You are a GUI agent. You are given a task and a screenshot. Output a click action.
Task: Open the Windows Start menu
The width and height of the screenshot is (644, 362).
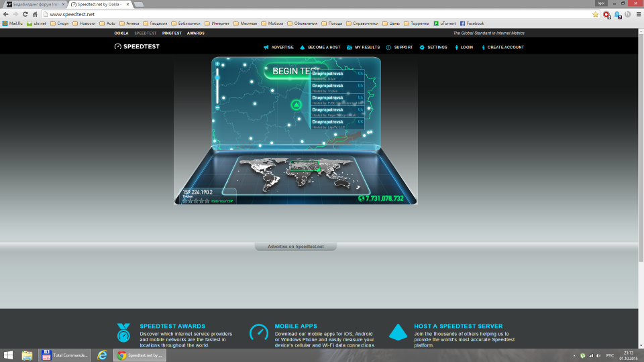(x=9, y=355)
